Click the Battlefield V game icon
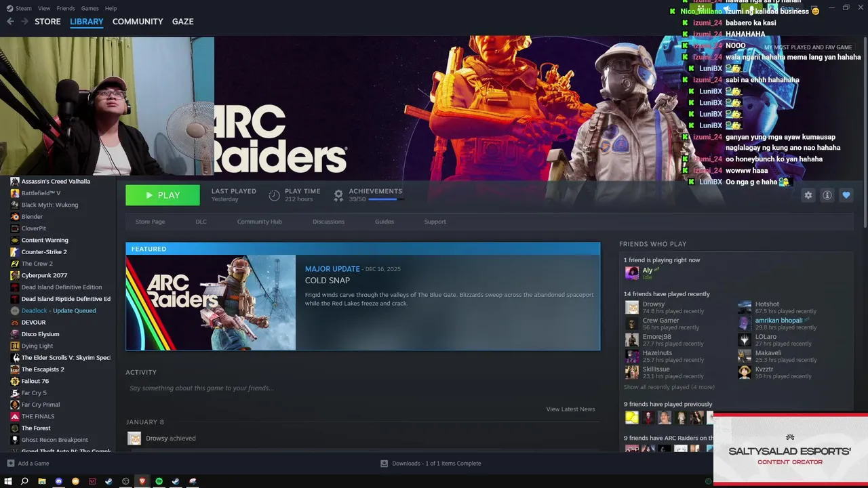 click(x=15, y=193)
